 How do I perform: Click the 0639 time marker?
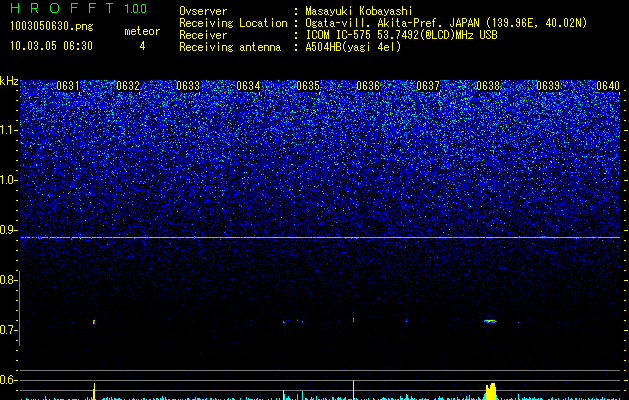548,86
